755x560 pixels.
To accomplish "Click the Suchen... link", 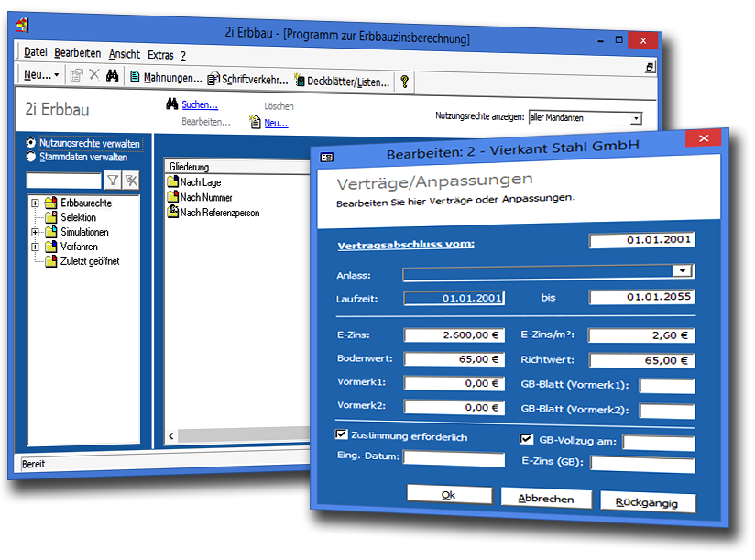I will click(200, 105).
